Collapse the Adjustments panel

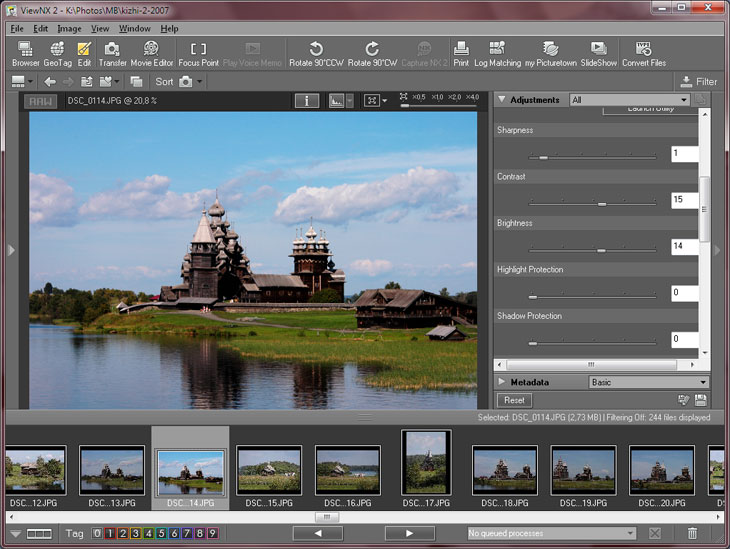tap(501, 99)
